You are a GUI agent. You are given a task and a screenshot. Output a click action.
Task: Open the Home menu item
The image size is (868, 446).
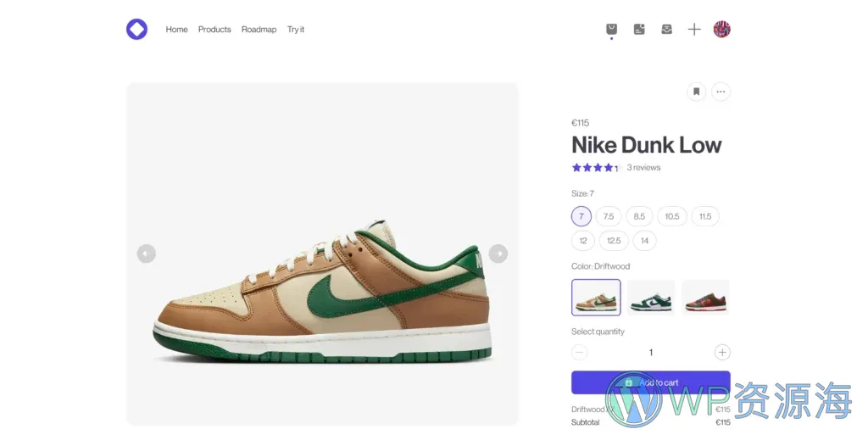(x=176, y=30)
